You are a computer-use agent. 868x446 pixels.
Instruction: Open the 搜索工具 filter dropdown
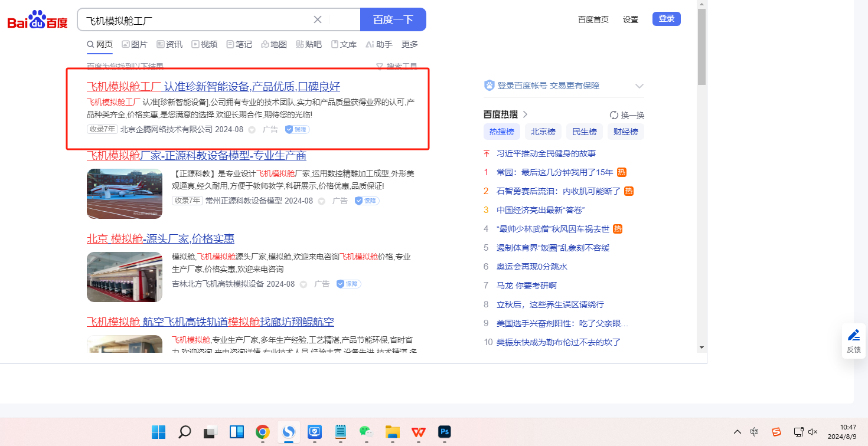[x=397, y=67]
